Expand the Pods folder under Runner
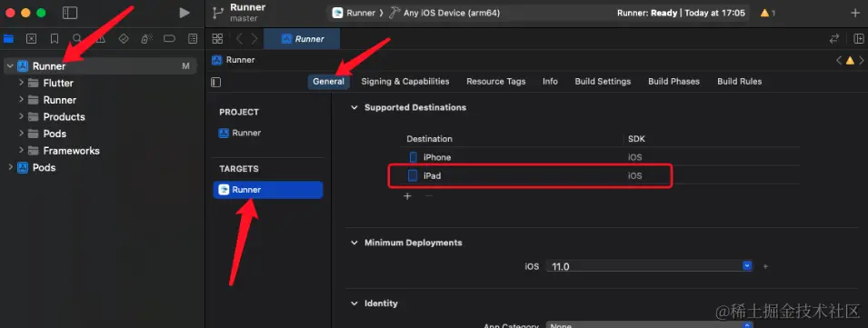The height and width of the screenshot is (328, 868). pyautogui.click(x=21, y=134)
